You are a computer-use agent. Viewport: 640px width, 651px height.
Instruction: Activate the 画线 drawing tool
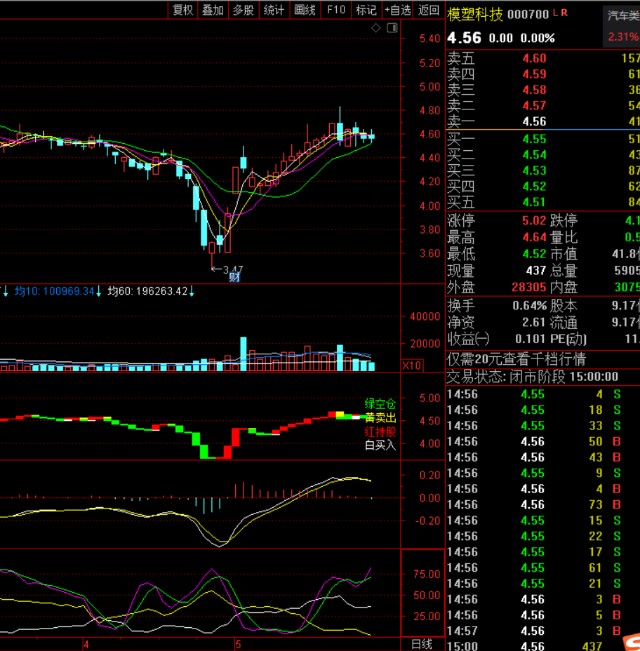click(x=305, y=10)
